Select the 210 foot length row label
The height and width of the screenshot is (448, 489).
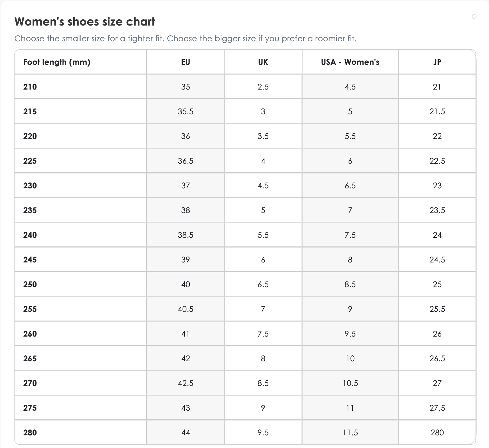point(30,87)
